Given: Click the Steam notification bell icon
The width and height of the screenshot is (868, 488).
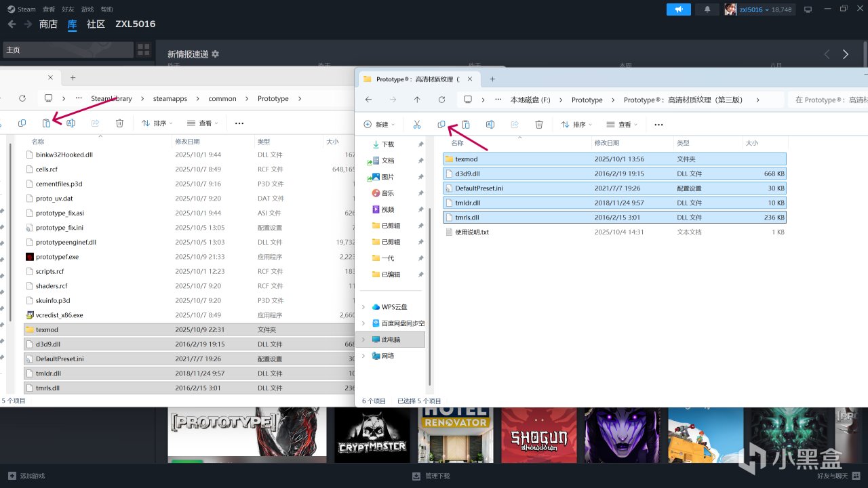Looking at the screenshot, I should pos(707,9).
